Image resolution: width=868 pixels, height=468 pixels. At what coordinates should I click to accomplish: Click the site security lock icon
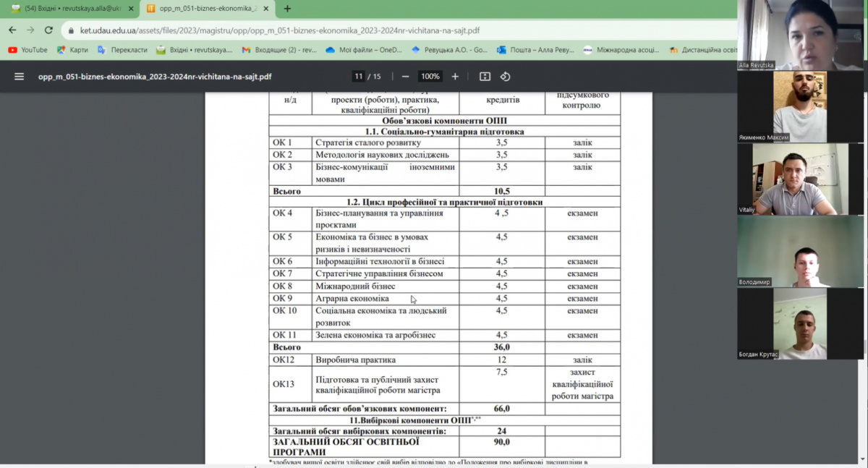click(69, 31)
